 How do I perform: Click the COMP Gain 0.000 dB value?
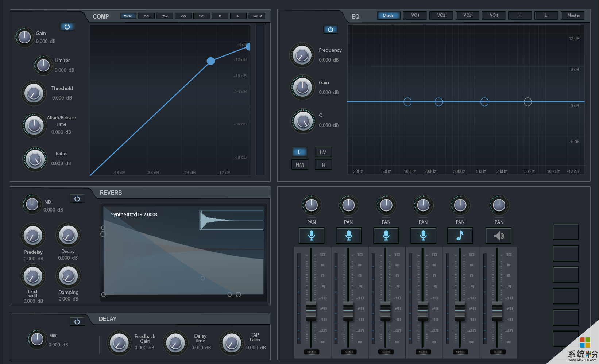(x=46, y=41)
